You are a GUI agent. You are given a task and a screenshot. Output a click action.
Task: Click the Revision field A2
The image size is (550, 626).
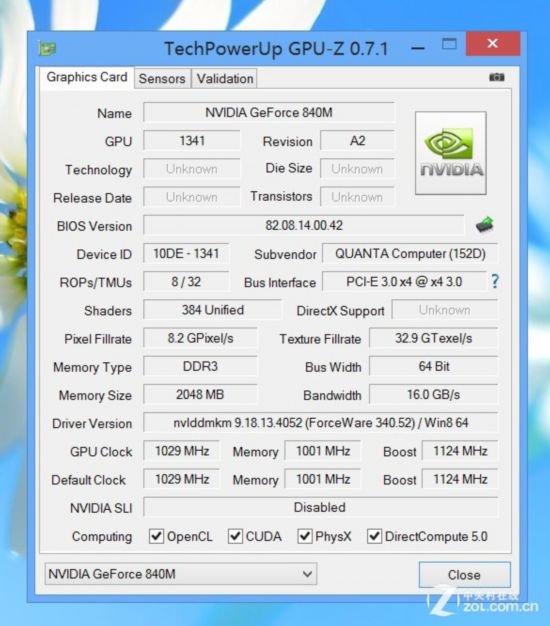click(357, 141)
